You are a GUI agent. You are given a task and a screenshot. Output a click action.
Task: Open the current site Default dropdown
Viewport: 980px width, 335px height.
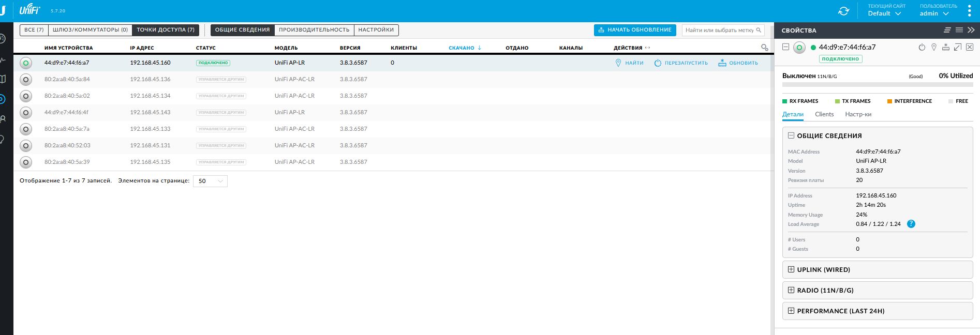click(884, 13)
